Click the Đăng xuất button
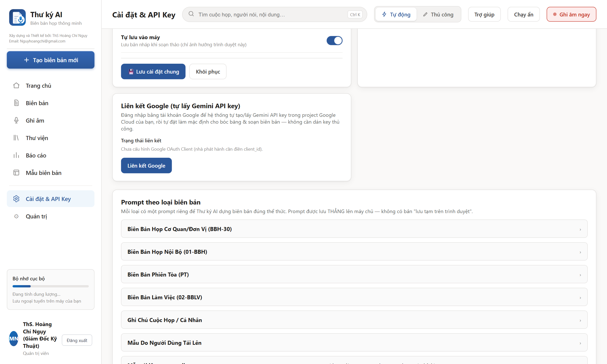 tap(77, 340)
